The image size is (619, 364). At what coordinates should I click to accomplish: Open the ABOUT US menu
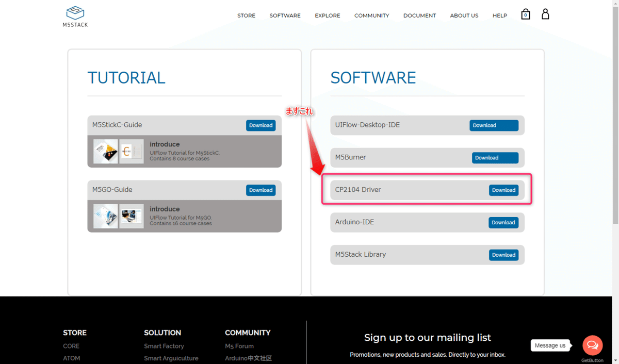click(x=464, y=15)
